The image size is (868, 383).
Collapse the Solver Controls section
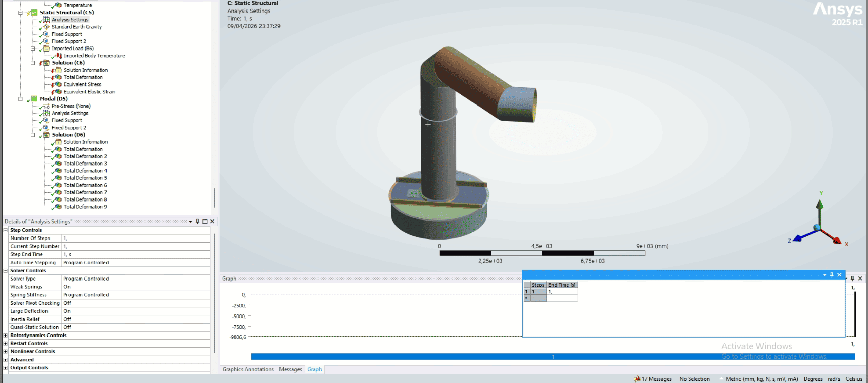(x=5, y=271)
